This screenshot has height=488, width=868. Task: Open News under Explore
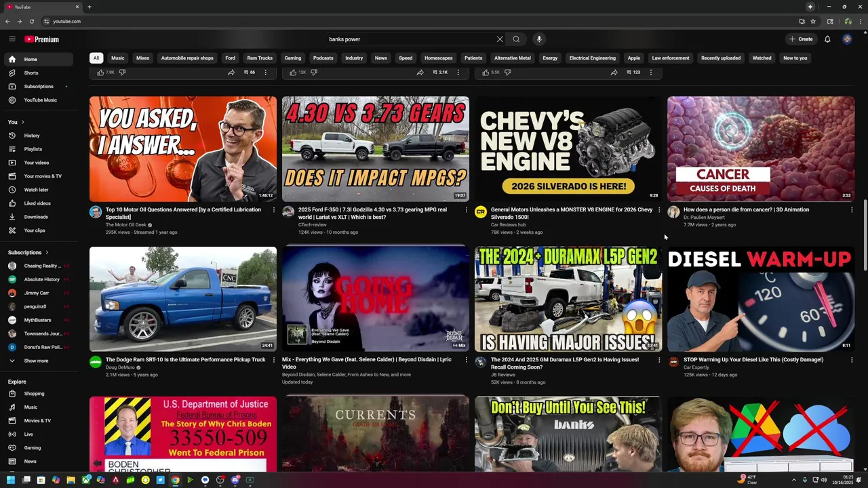point(38,462)
